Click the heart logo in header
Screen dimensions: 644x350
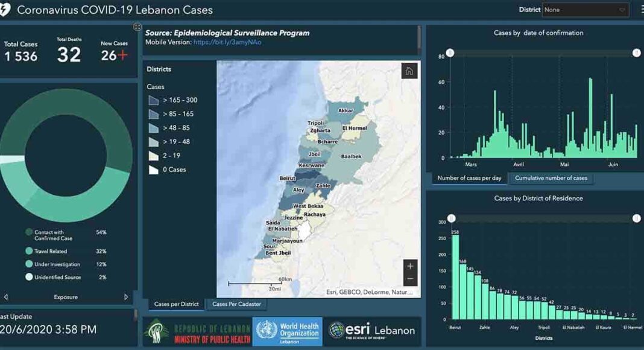point(5,10)
